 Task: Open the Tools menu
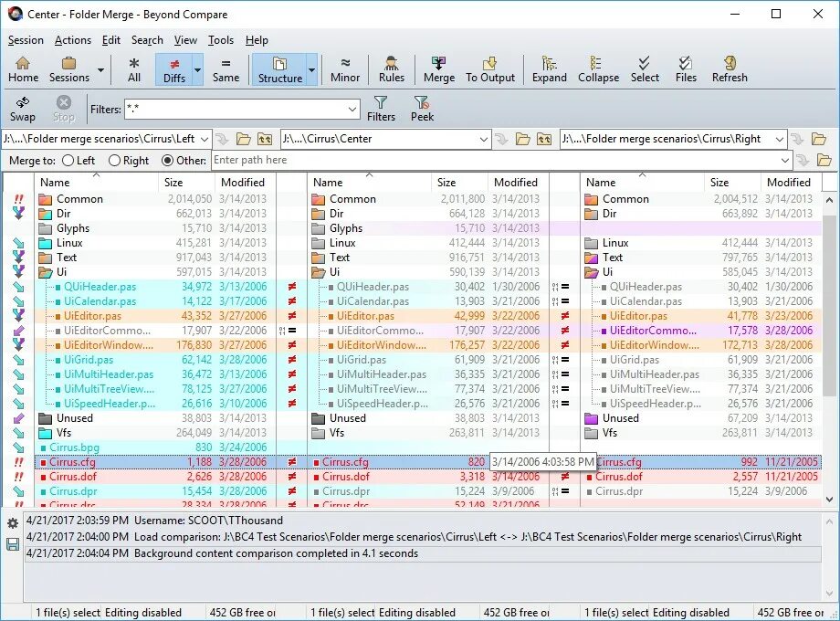tap(221, 40)
